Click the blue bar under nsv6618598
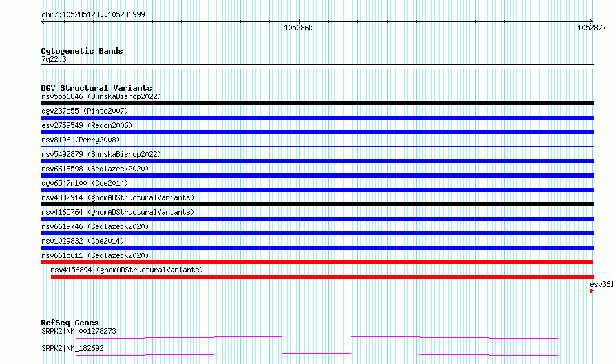The image size is (613, 364). click(317, 175)
